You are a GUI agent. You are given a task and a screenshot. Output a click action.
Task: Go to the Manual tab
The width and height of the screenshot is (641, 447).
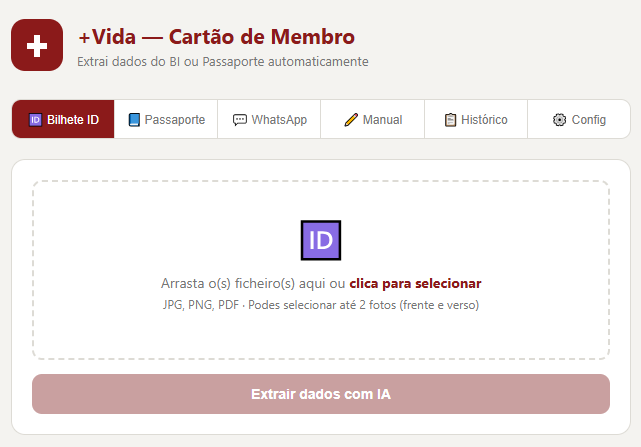[373, 119]
